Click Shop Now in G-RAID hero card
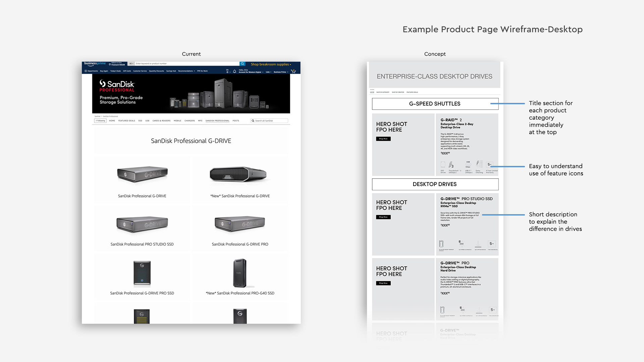This screenshot has height=362, width=644. click(x=383, y=139)
